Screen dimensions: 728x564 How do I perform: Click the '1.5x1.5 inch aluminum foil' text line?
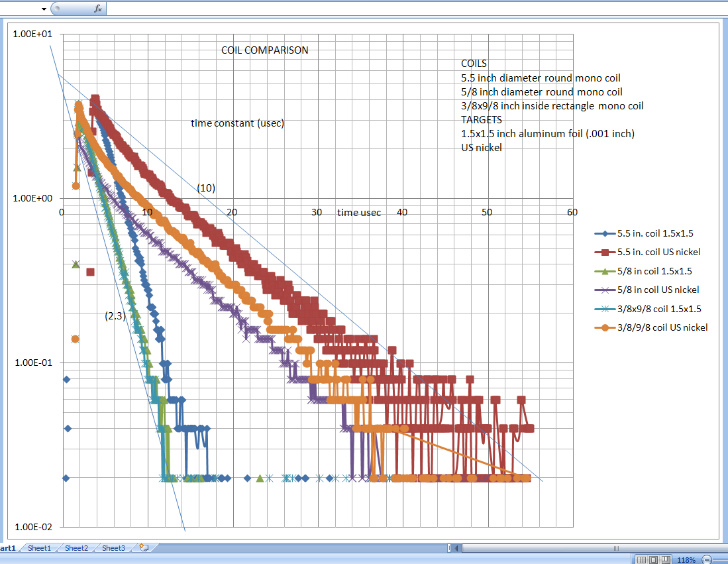point(547,134)
